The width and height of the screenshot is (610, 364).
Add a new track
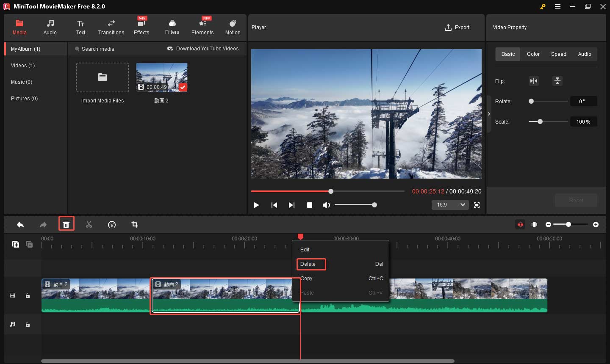16,244
